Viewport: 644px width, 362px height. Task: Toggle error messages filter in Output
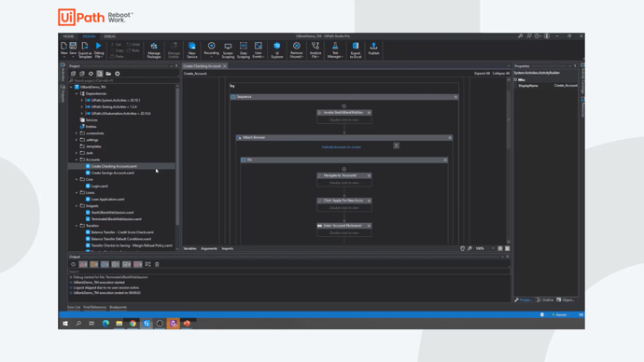pyautogui.click(x=83, y=264)
